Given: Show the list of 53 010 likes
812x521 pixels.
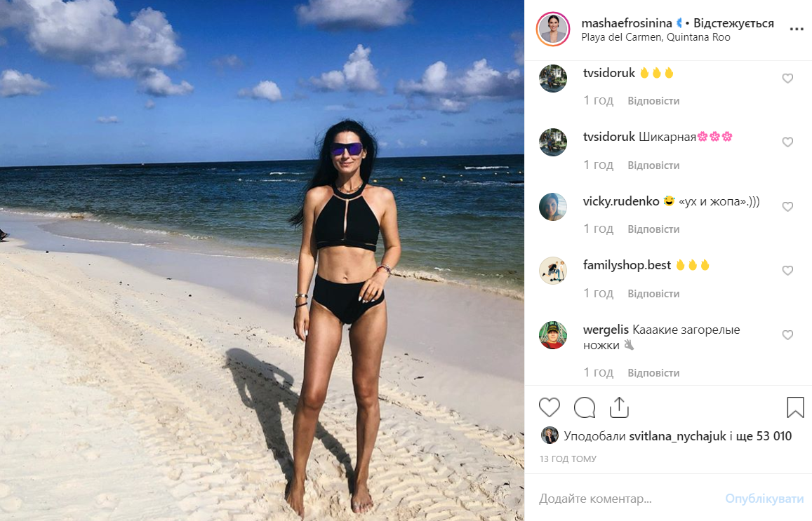Looking at the screenshot, I should (x=764, y=436).
